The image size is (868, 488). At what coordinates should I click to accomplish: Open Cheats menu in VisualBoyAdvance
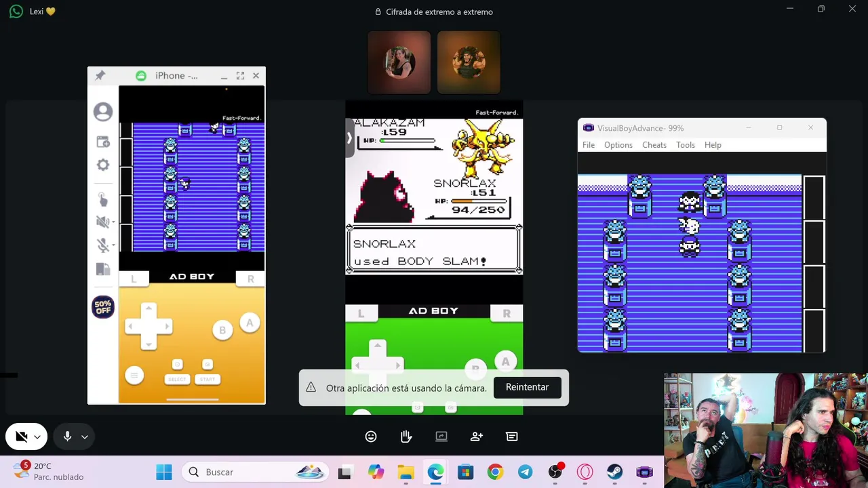(654, 145)
